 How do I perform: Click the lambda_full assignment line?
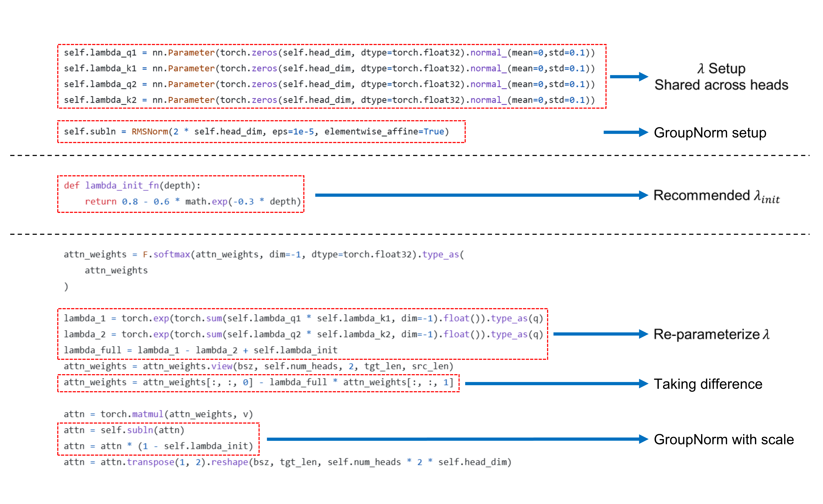click(x=200, y=350)
